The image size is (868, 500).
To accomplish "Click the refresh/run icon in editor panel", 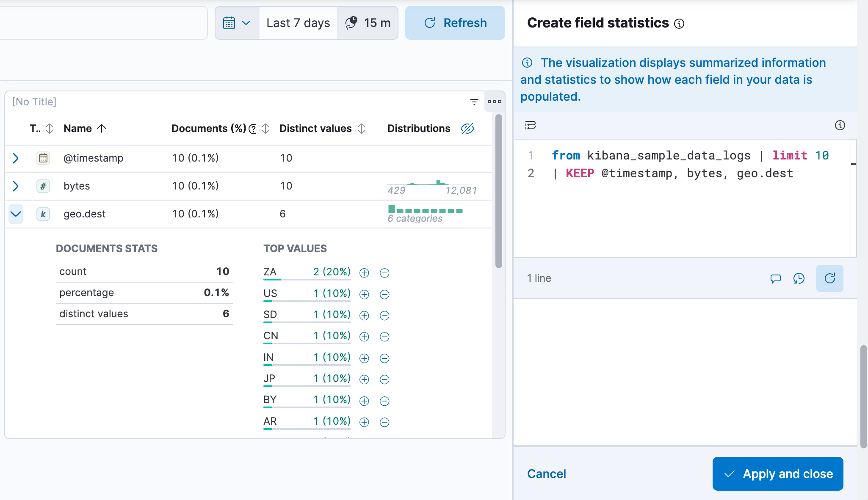I will pyautogui.click(x=830, y=279).
